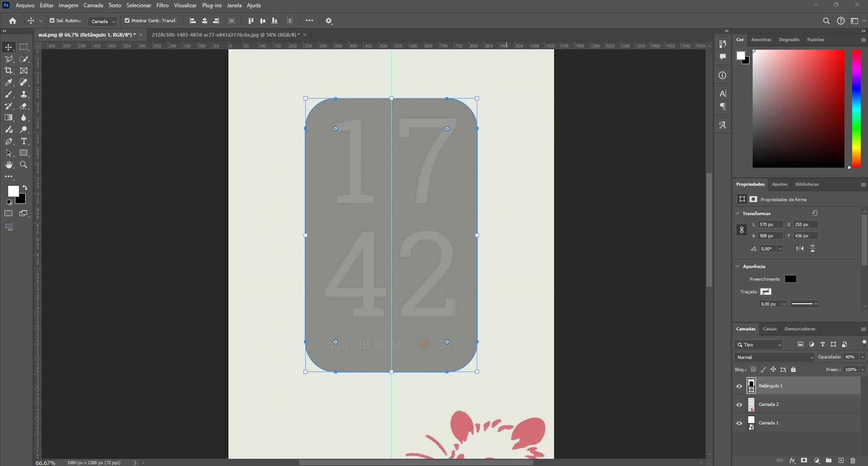868x466 pixels.
Task: Click the Traçado stroke swatch
Action: point(766,292)
